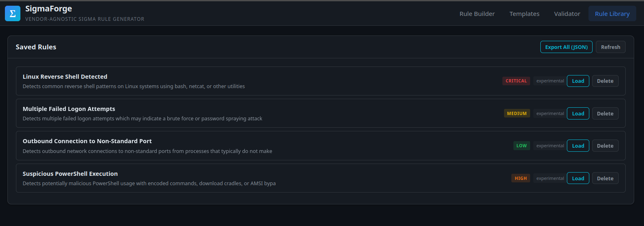644x226 pixels.
Task: Delete the Suspicious PowerShell Execution rule
Action: coord(605,179)
